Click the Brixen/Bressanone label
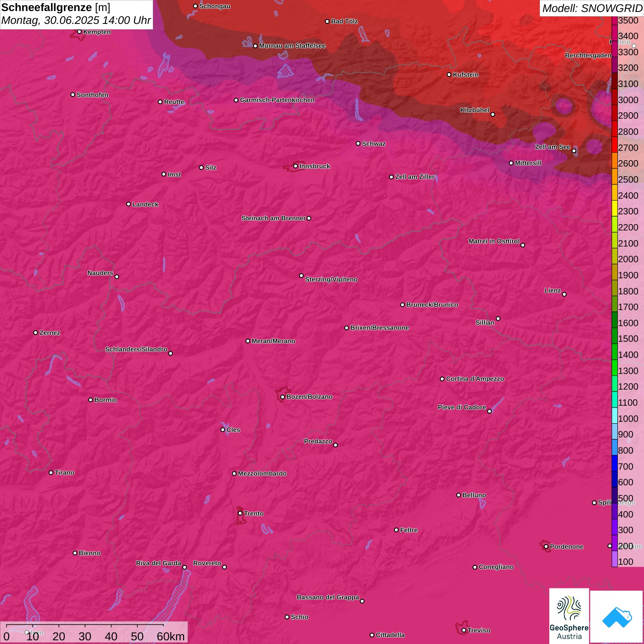The height and width of the screenshot is (644, 644). point(379,328)
